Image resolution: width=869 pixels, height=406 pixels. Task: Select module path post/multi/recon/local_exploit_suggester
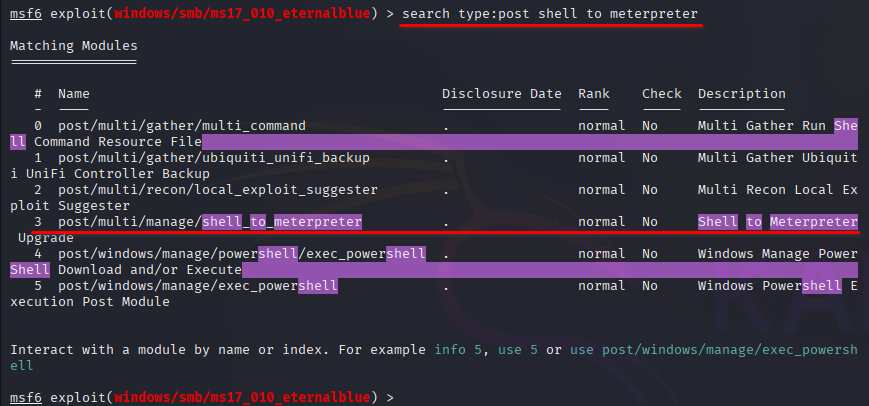pyautogui.click(x=218, y=190)
